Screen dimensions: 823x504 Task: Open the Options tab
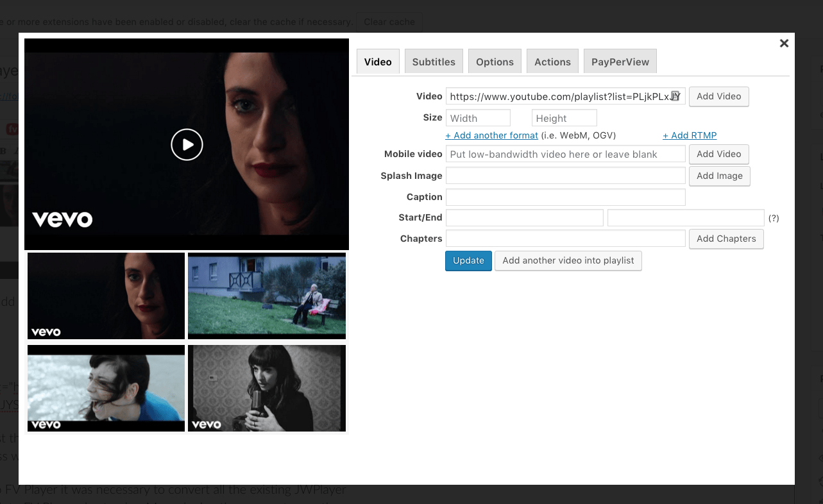coord(495,62)
